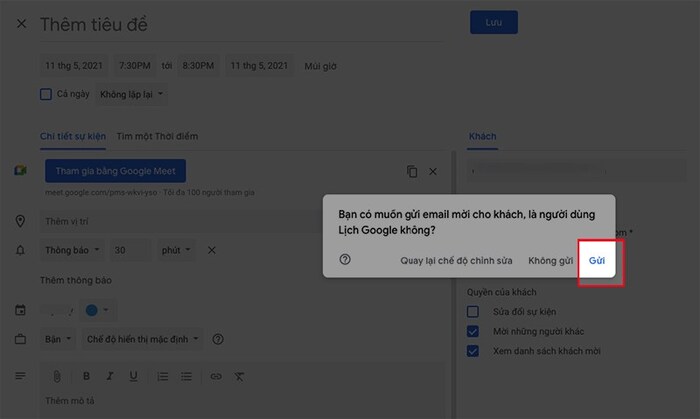Screen dimensions: 700x419
Task: Expand the Chế độ hiển thị mặc định dropdown
Action: [x=143, y=339]
